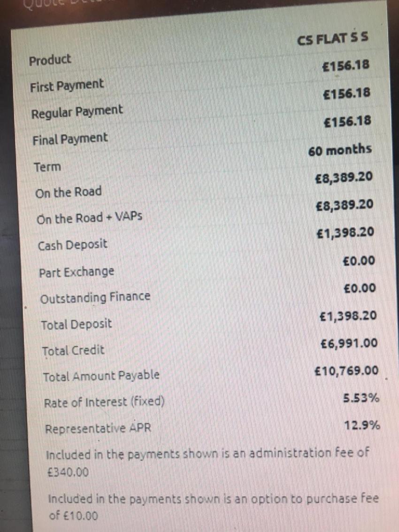Click the Part Exchange £0.00 value
399x532 pixels.
point(359,261)
